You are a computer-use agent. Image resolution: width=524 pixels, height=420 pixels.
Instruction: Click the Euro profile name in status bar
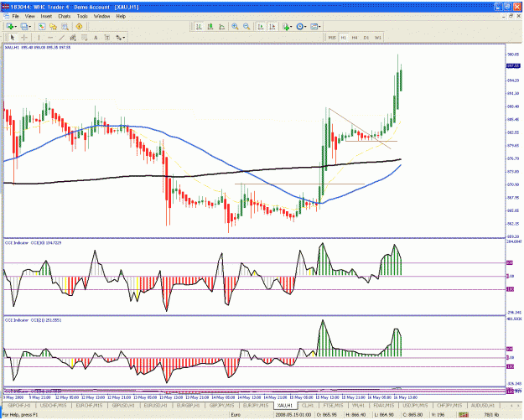pyautogui.click(x=236, y=415)
